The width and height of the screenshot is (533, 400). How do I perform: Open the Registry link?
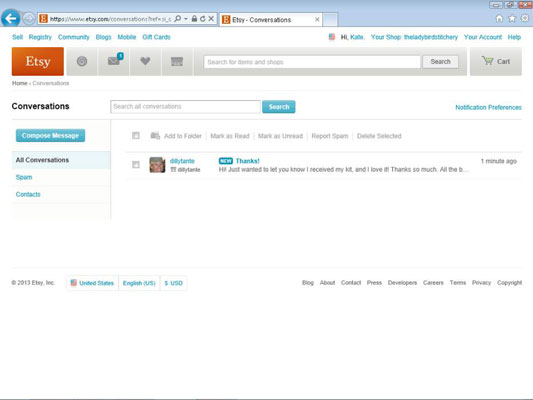pyautogui.click(x=40, y=37)
